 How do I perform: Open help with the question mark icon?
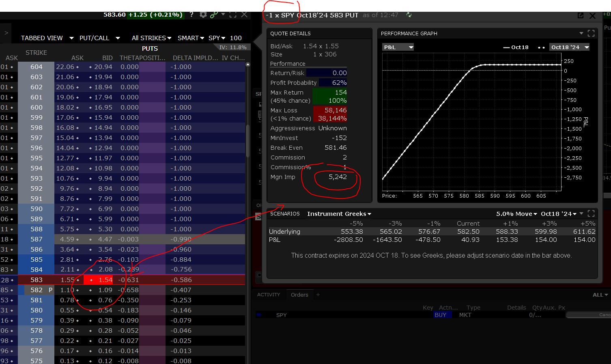point(191,15)
